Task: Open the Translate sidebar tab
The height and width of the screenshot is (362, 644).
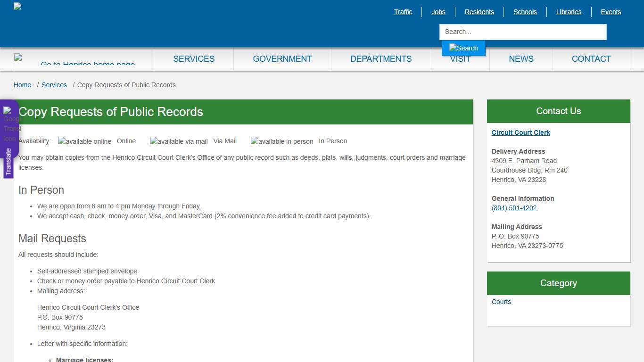Action: [9, 160]
